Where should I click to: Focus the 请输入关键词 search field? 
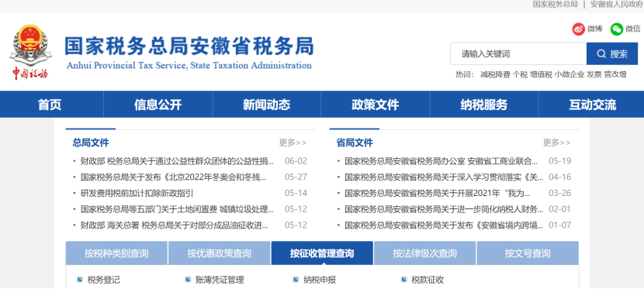[x=518, y=53]
